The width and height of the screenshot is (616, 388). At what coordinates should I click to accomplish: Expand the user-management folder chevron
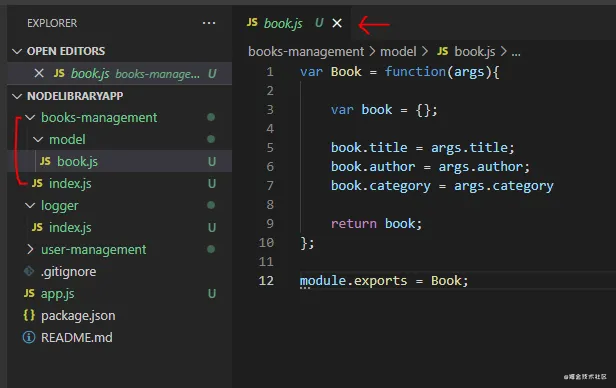click(x=30, y=249)
